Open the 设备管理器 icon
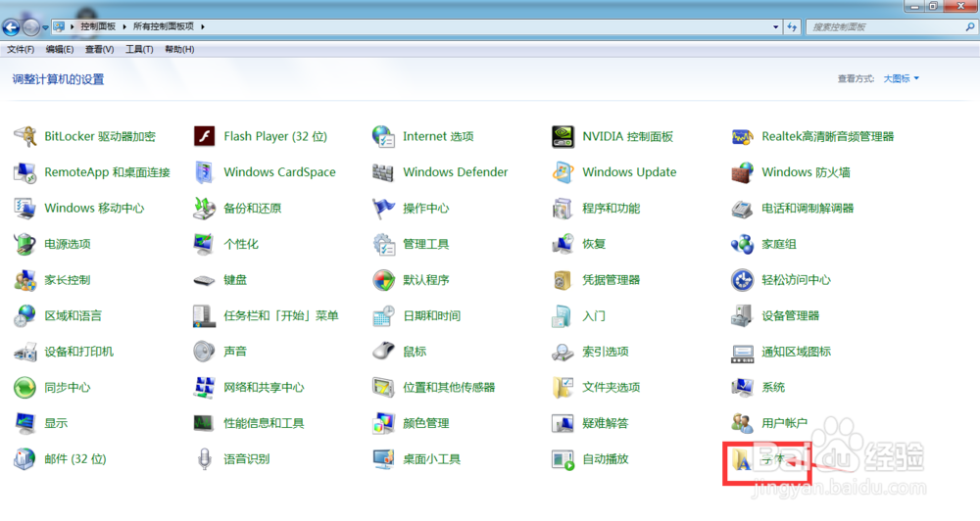Image resolution: width=980 pixels, height=521 pixels. 743,316
